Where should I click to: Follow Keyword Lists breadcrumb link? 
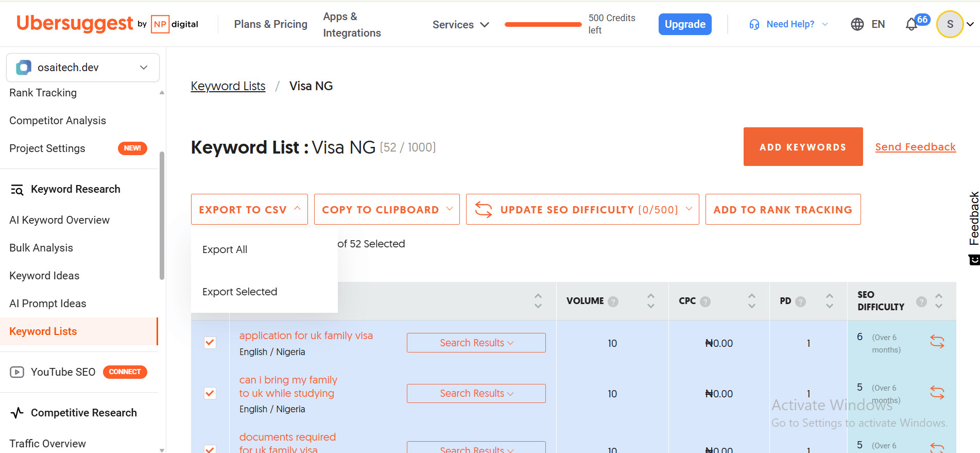[228, 86]
